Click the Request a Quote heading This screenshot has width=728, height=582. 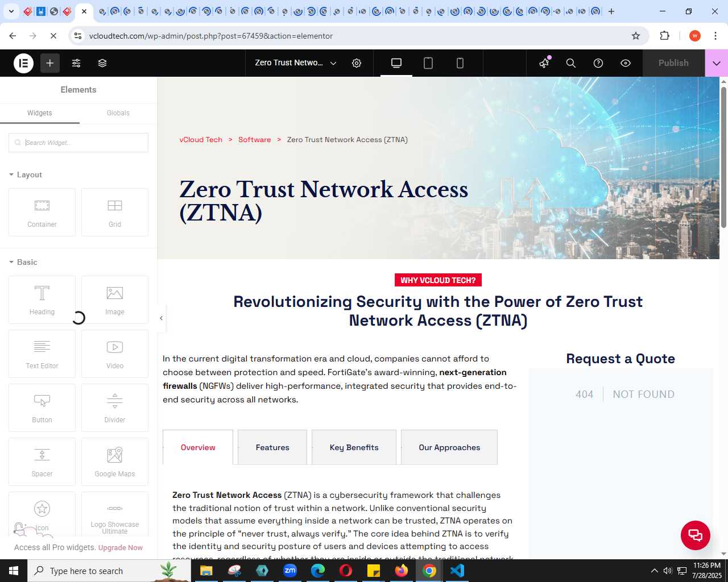tap(621, 359)
